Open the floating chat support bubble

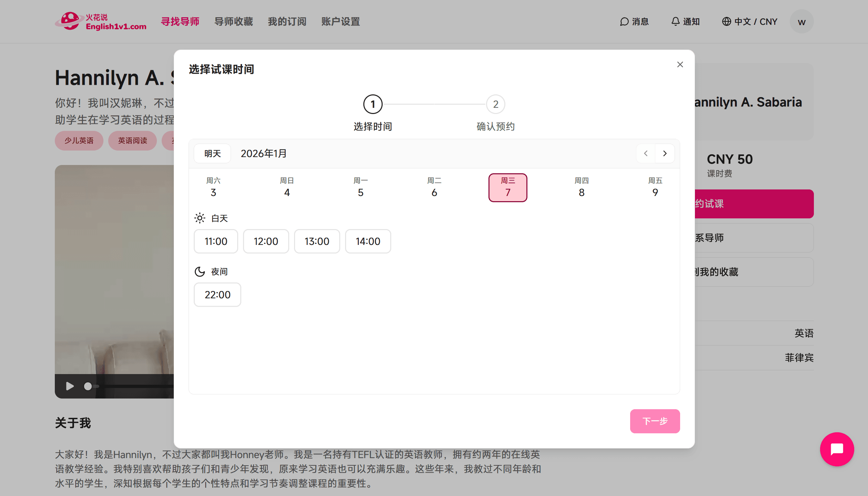tap(837, 449)
